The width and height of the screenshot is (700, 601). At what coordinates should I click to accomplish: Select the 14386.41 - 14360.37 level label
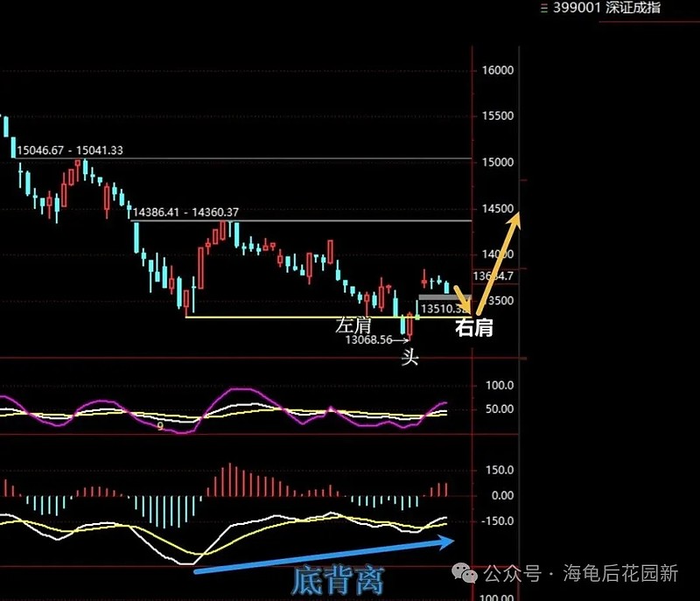coord(185,213)
